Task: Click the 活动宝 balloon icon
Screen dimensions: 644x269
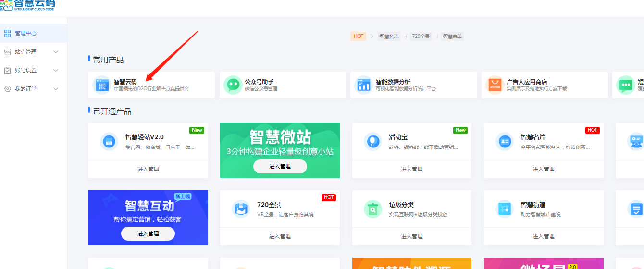Action: tap(373, 141)
